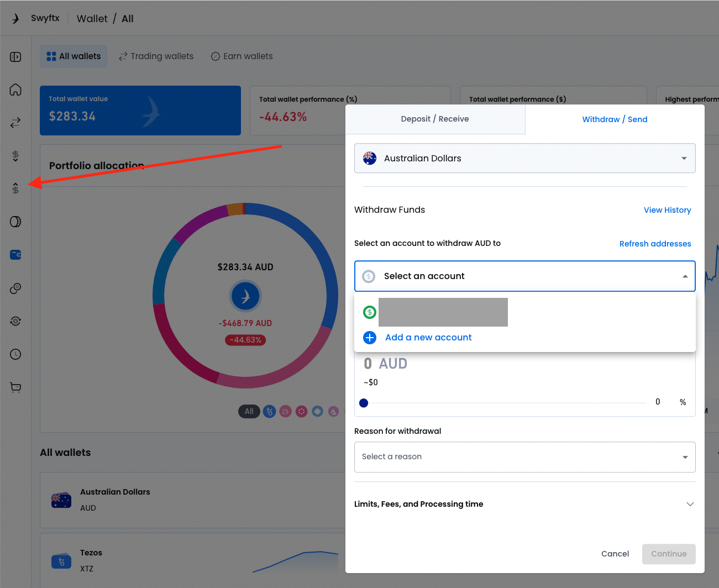Open the Australian Dollars wallet row

click(193, 500)
